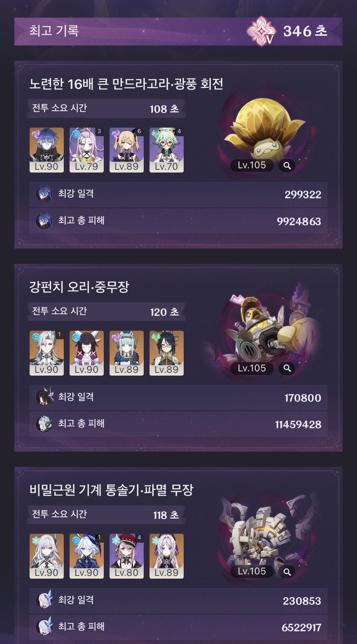Viewport: 357px width, 644px height.
Task: Click the magnifier icon under the mandragora boss
Action: click(287, 166)
